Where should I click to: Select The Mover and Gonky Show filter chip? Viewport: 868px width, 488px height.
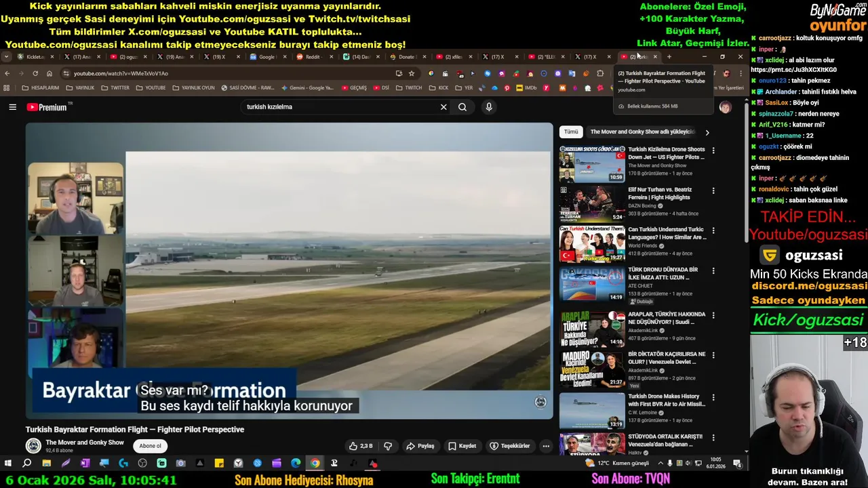pos(642,132)
